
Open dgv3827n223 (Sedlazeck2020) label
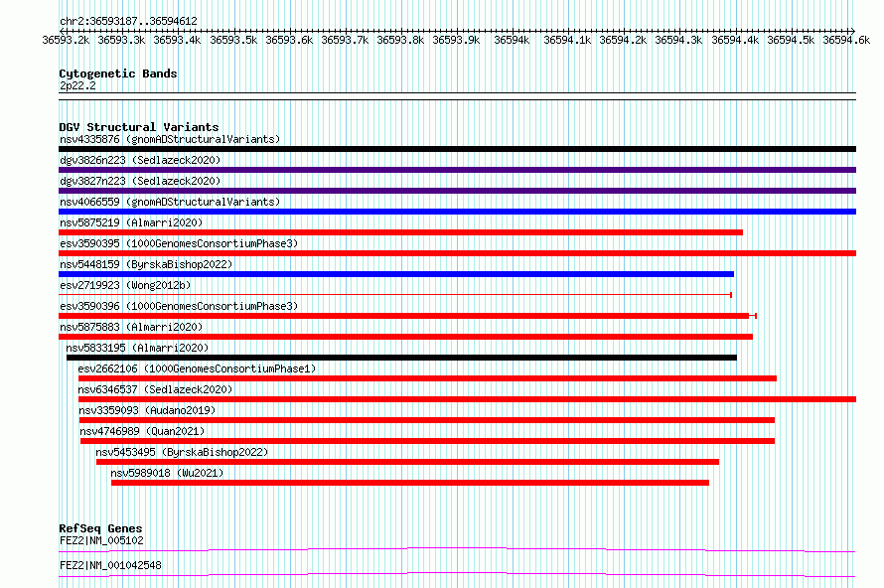[x=140, y=181]
